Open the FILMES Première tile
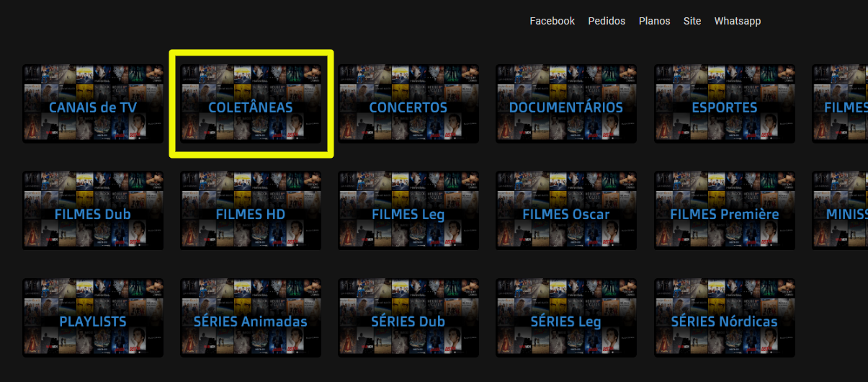Screen dimensions: 868x382 tap(725, 210)
